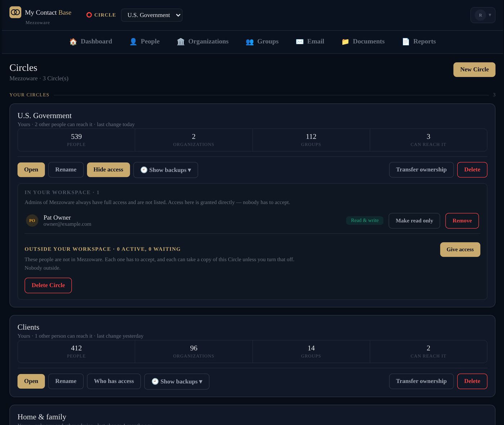Open the user account menu

pos(483,15)
